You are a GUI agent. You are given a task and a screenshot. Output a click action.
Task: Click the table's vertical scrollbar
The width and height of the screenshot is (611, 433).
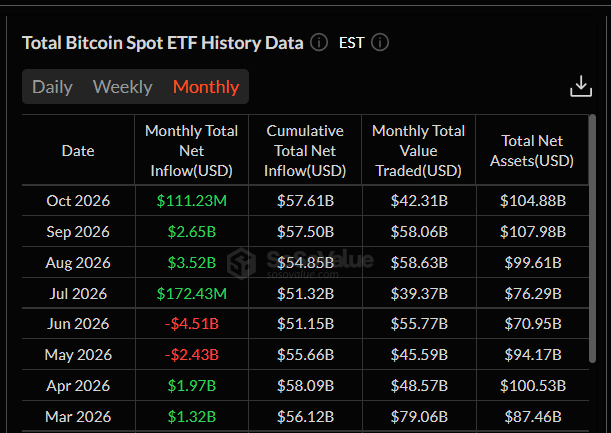click(x=592, y=239)
